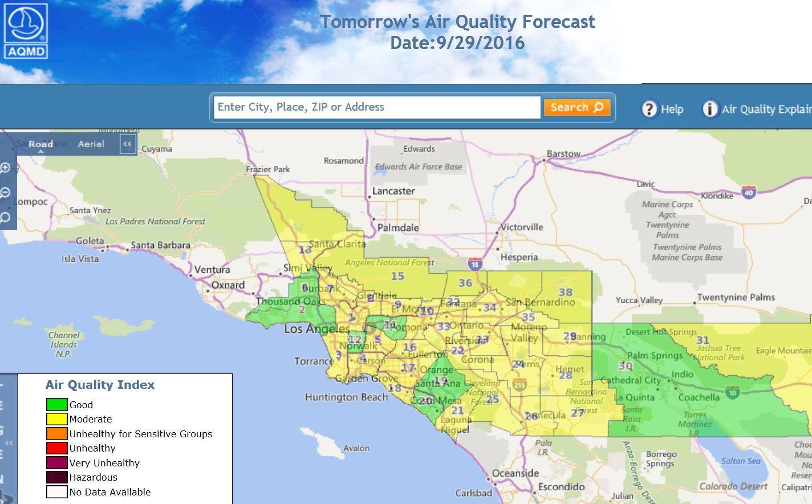Click the Avalon label on Catalina Island

click(356, 448)
